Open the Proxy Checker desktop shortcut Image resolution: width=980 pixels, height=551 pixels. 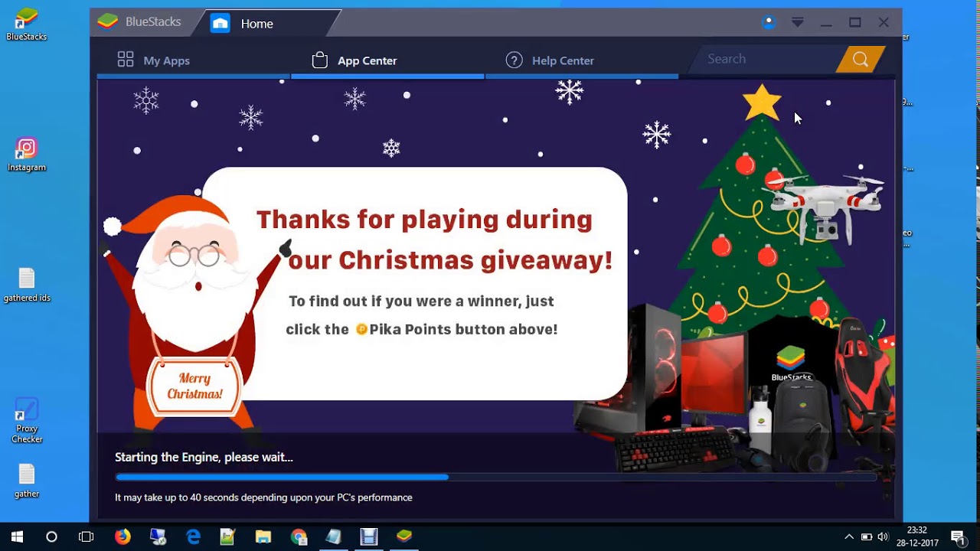27,420
